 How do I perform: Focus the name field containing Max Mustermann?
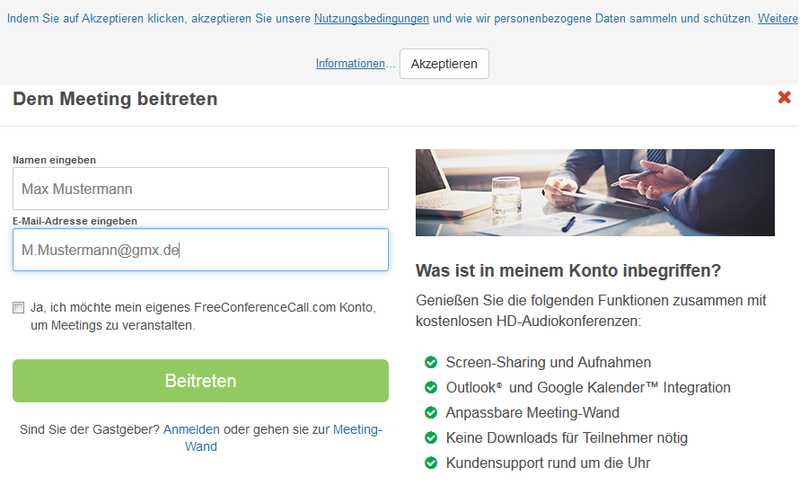click(x=200, y=188)
